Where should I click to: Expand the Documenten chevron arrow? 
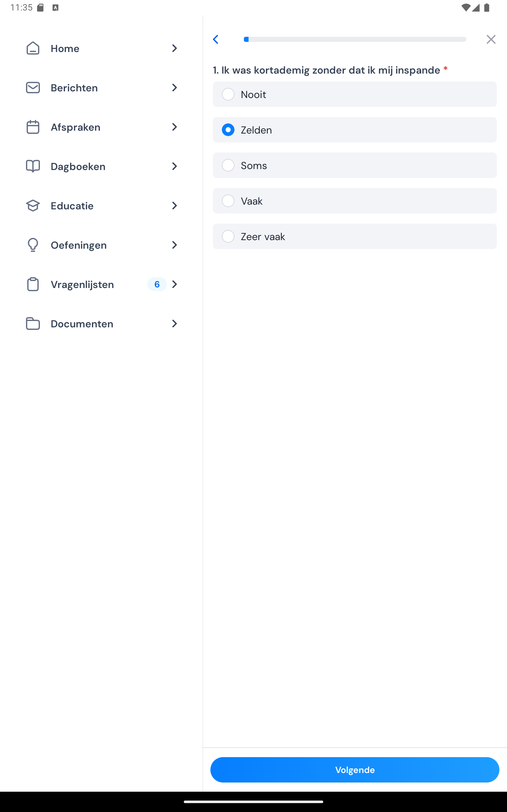pyautogui.click(x=174, y=324)
